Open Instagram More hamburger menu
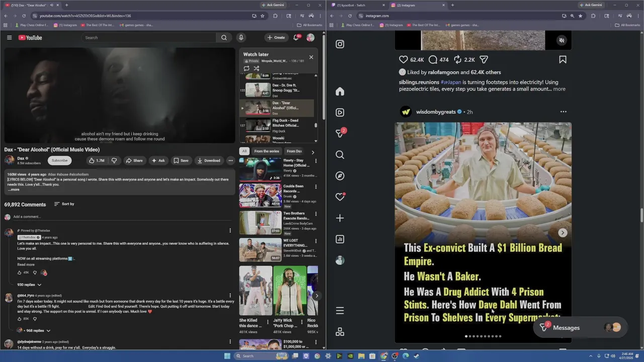 [x=340, y=311]
